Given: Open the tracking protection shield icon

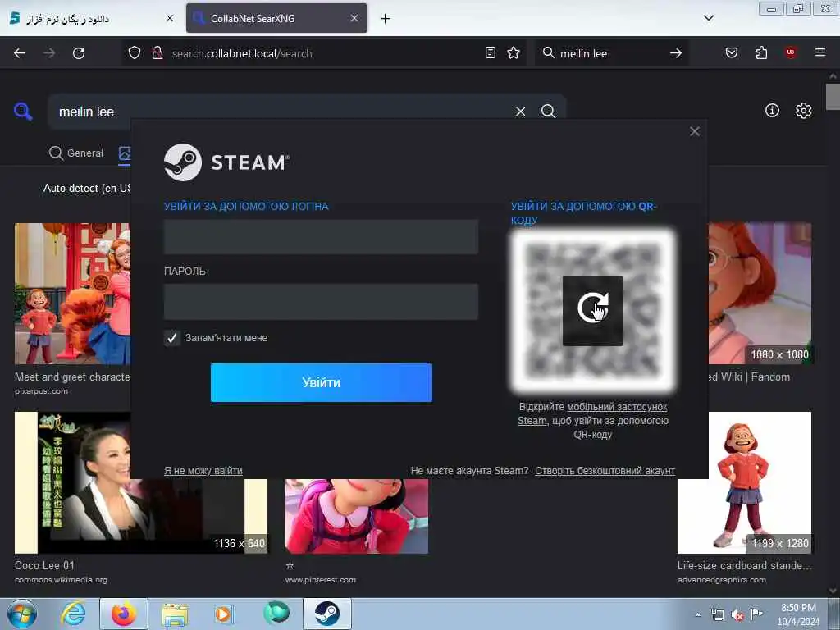Looking at the screenshot, I should click(x=135, y=53).
